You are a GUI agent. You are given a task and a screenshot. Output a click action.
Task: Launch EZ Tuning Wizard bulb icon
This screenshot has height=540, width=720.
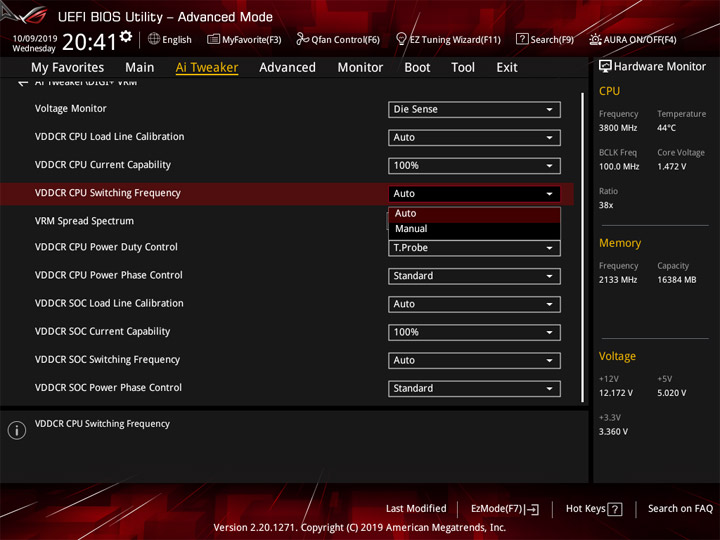pos(401,39)
